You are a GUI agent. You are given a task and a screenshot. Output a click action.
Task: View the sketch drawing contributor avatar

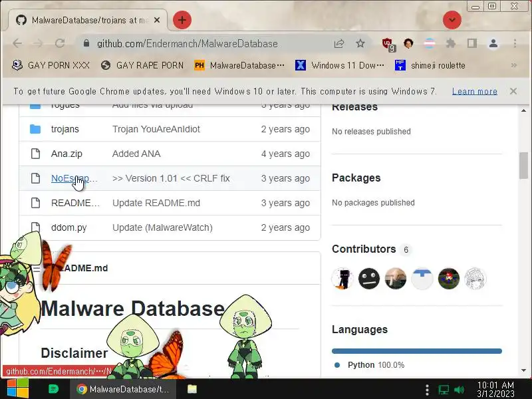coord(475,279)
